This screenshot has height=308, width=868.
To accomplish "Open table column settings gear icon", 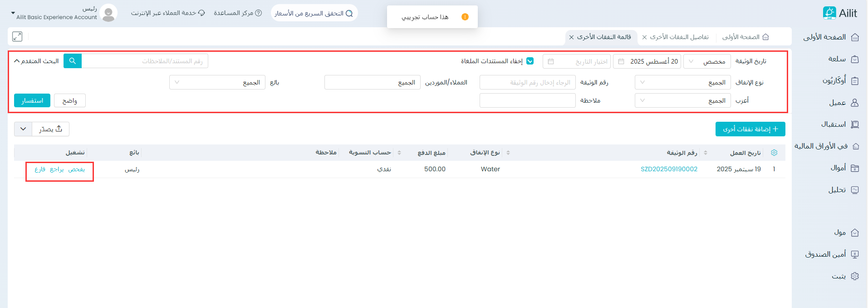I will pyautogui.click(x=774, y=153).
